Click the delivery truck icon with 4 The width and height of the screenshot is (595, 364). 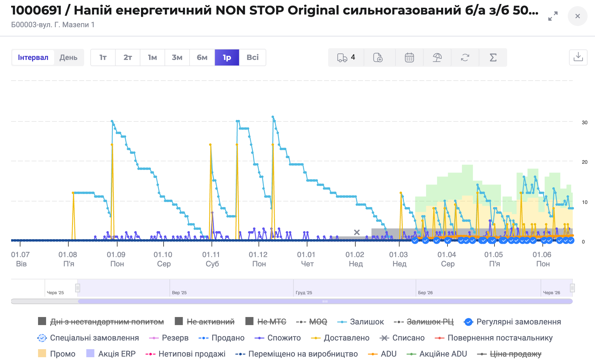pyautogui.click(x=346, y=57)
